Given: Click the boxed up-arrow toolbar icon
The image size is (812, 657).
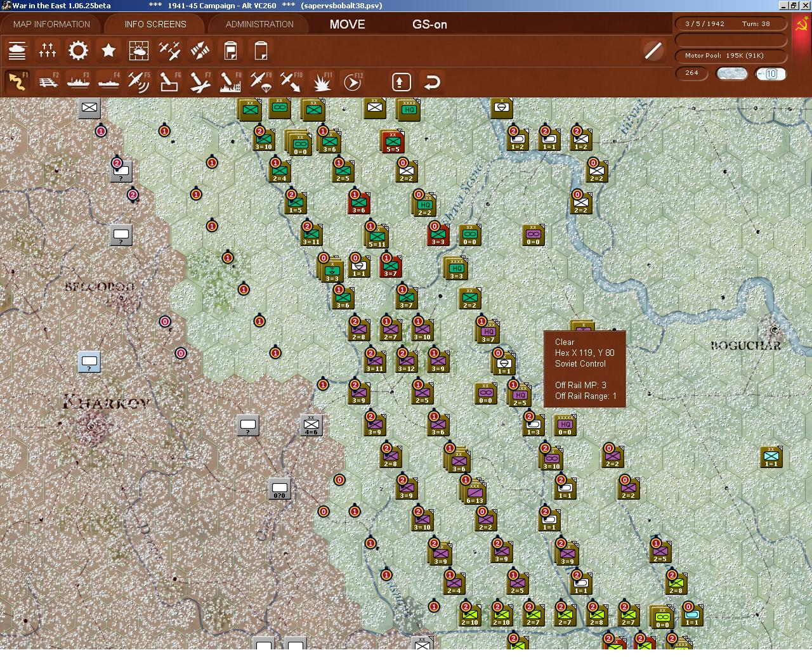Looking at the screenshot, I should pos(401,82).
